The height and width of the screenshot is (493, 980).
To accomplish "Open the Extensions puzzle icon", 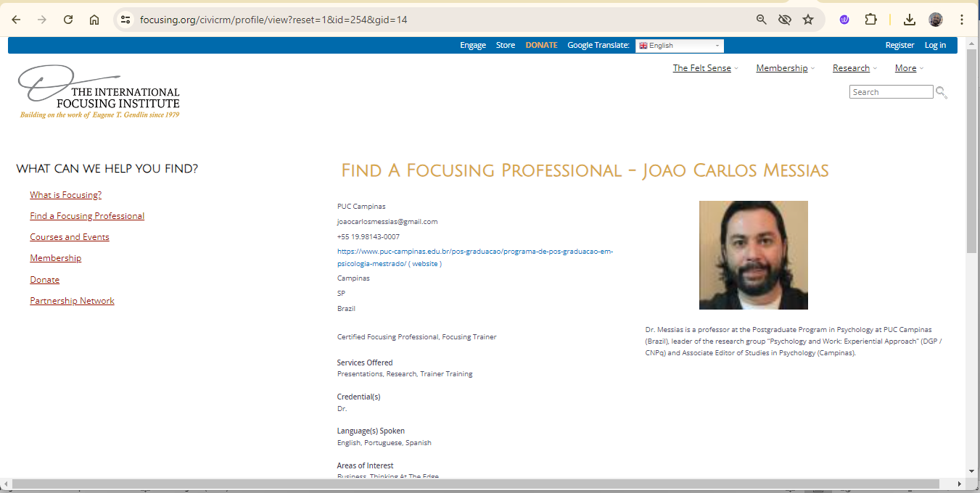I will (871, 20).
